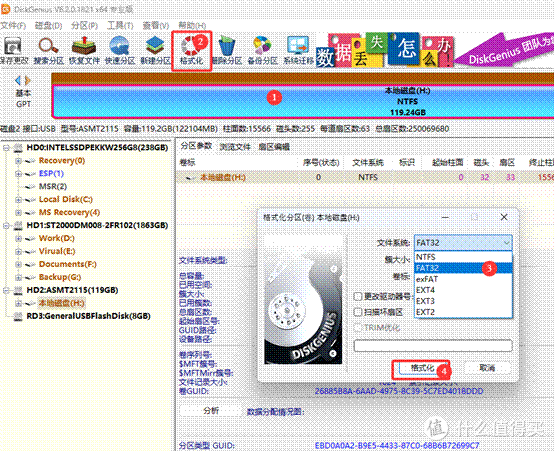Select Virual(E:) in the disk tree

[57, 251]
